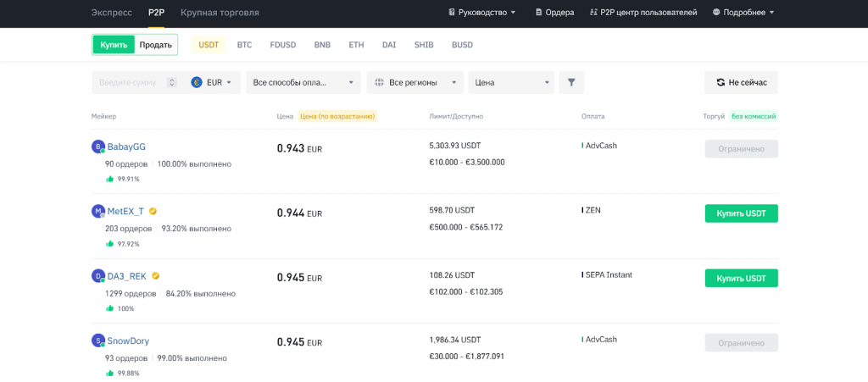Select the BTC coin tab

[244, 44]
